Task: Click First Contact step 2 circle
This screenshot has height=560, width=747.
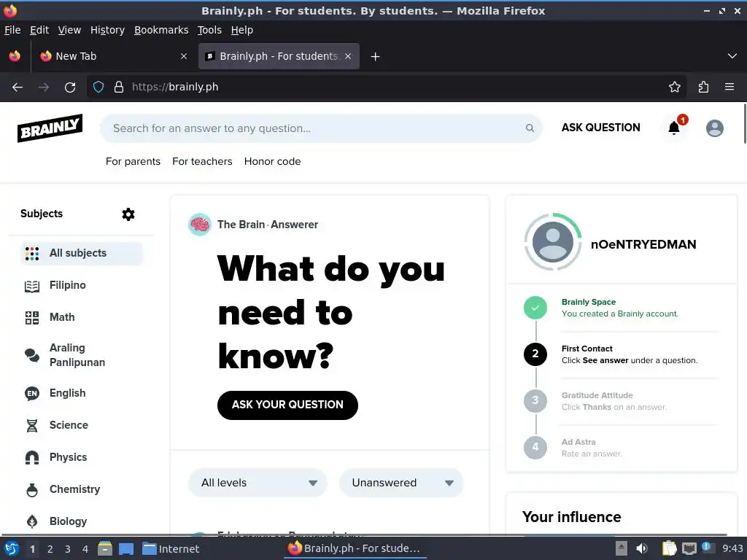Action: click(x=535, y=354)
